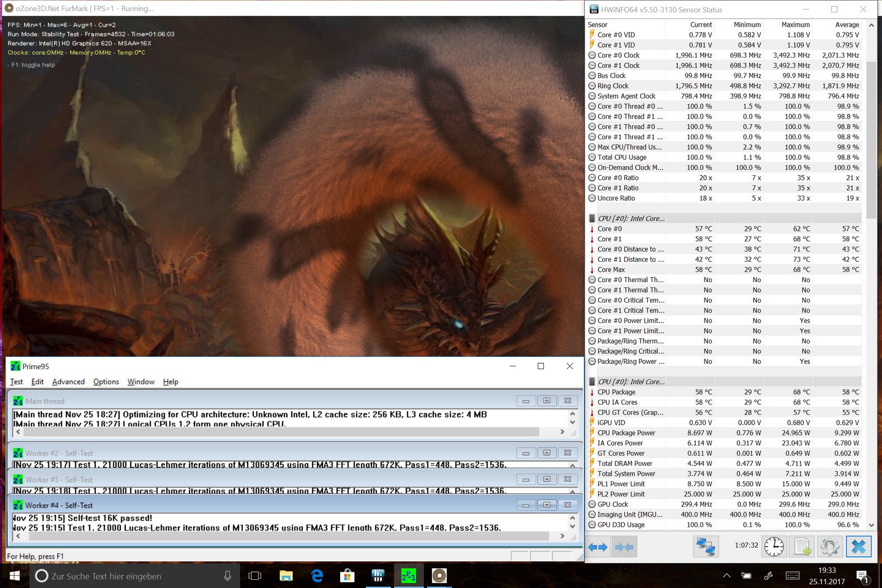Minimize Worker #4 Self-Test window

click(x=526, y=505)
